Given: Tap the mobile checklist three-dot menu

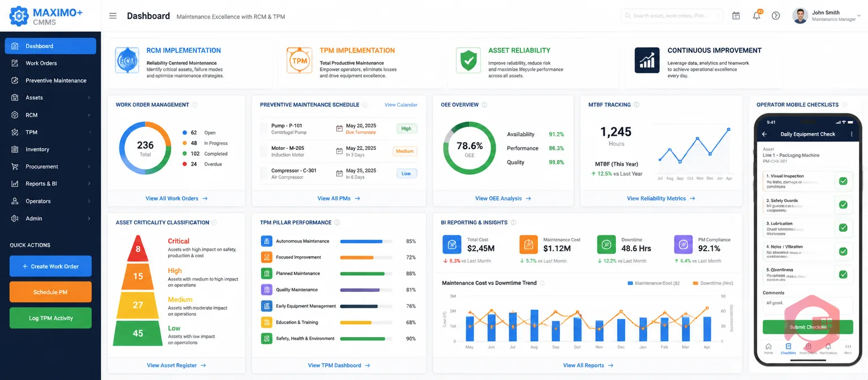Looking at the screenshot, I should 852,134.
